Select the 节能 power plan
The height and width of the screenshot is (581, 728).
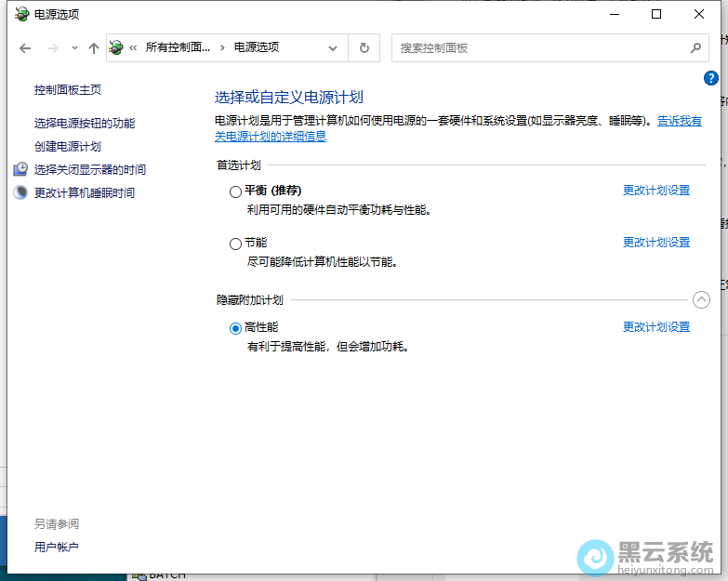click(x=235, y=244)
